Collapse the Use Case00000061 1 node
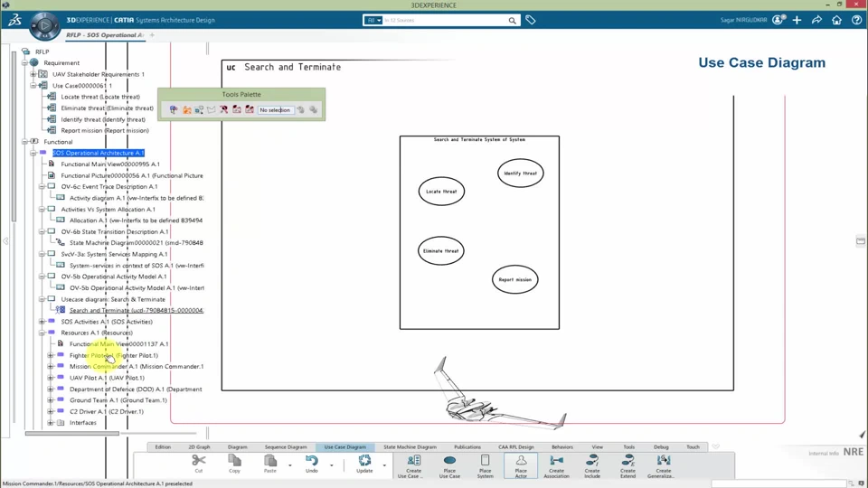Image resolution: width=868 pixels, height=488 pixels. click(x=33, y=86)
